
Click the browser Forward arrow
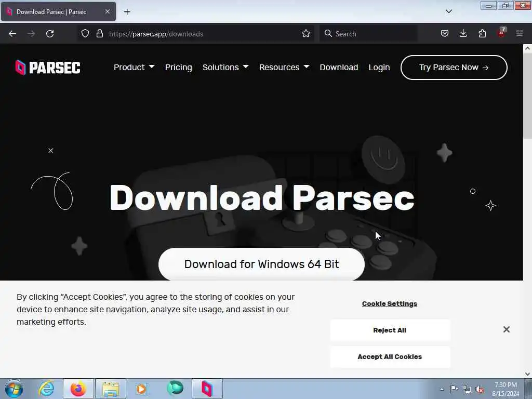[31, 34]
